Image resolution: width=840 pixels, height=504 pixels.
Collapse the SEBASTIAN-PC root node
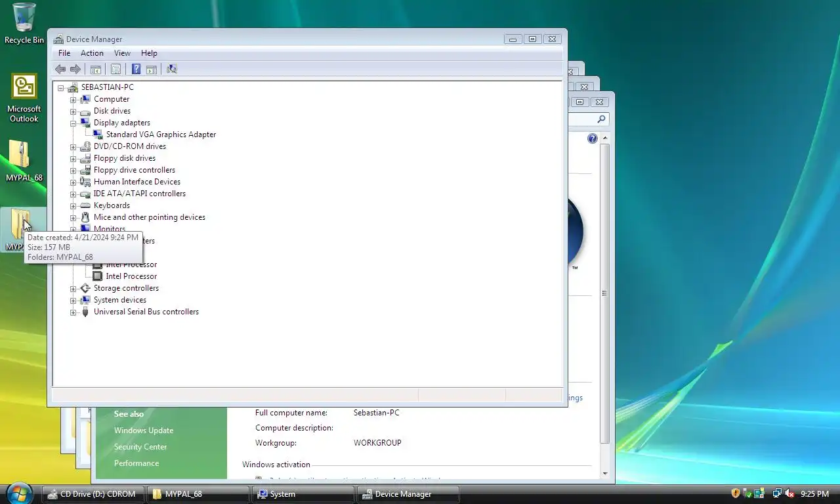60,87
